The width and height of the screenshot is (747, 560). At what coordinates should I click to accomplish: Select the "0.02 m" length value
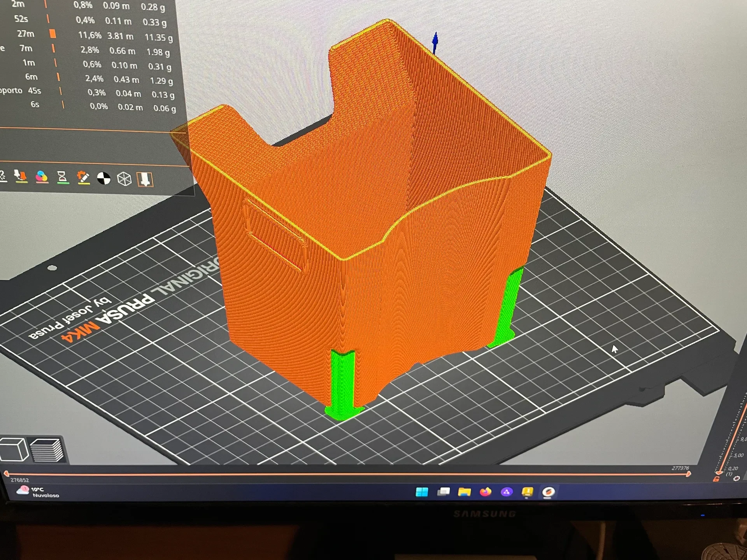tap(130, 107)
